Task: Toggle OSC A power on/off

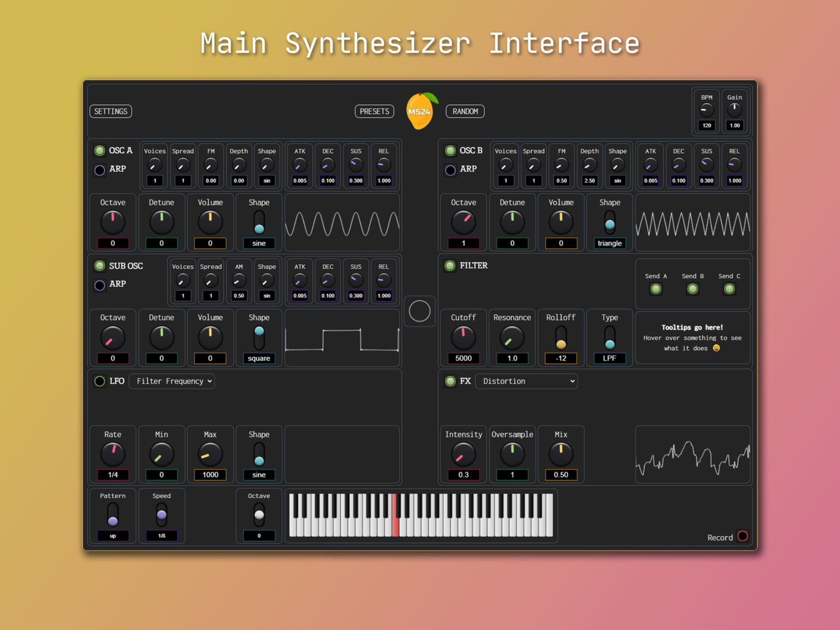Action: point(100,150)
